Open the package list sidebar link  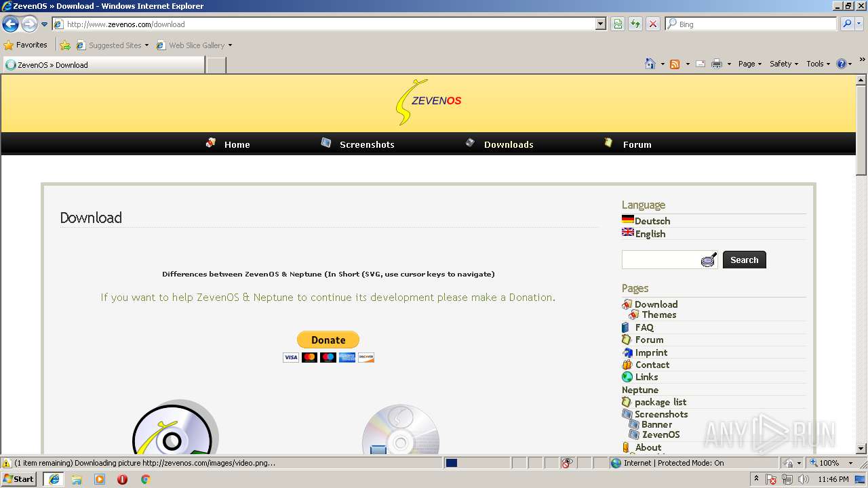660,402
